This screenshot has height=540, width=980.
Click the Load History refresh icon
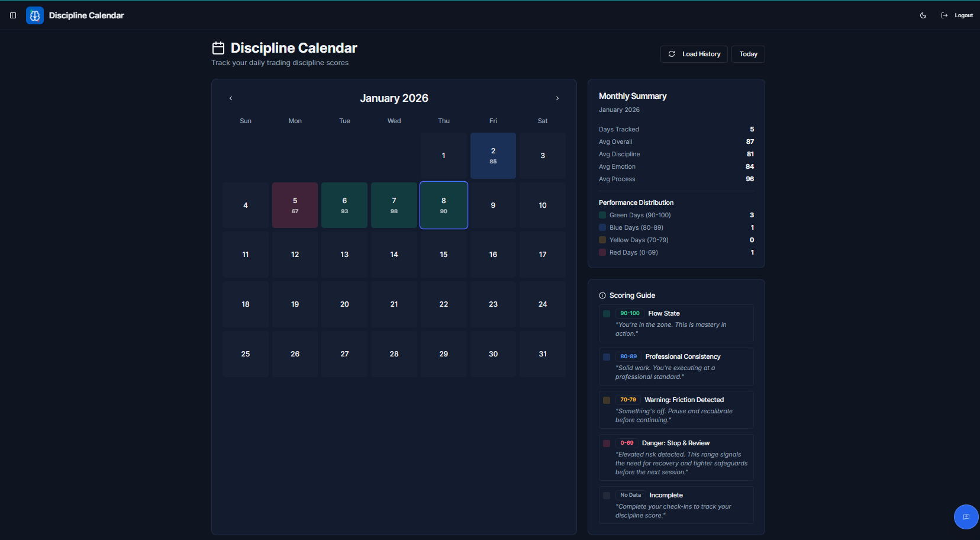672,54
